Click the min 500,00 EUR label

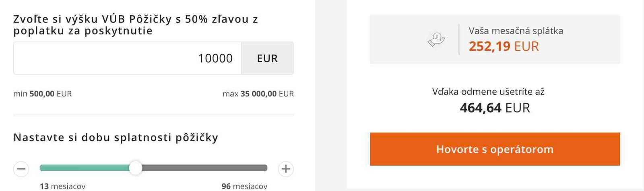pos(42,94)
